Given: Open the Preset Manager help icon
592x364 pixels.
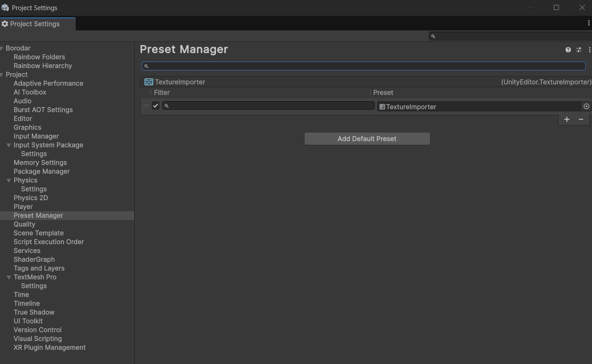Looking at the screenshot, I should click(568, 50).
